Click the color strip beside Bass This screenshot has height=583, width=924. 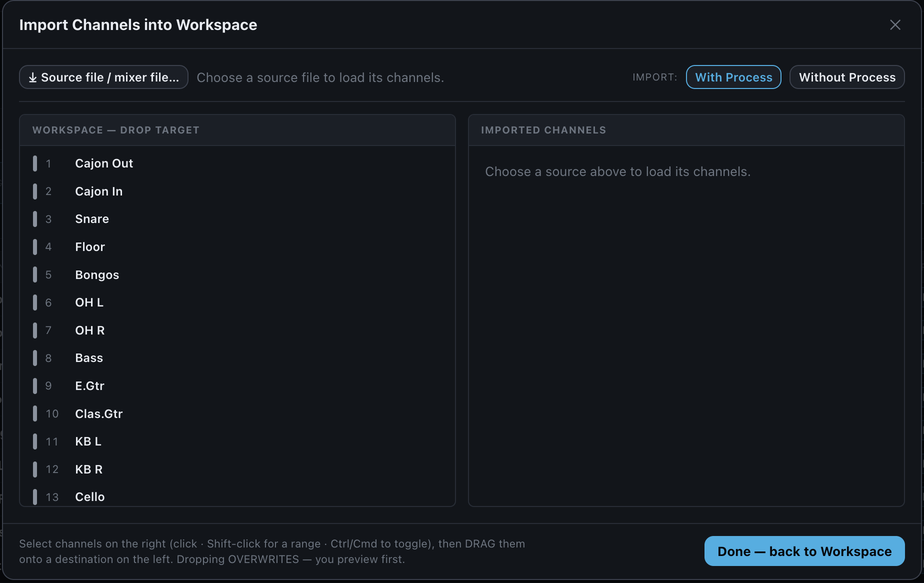35,358
